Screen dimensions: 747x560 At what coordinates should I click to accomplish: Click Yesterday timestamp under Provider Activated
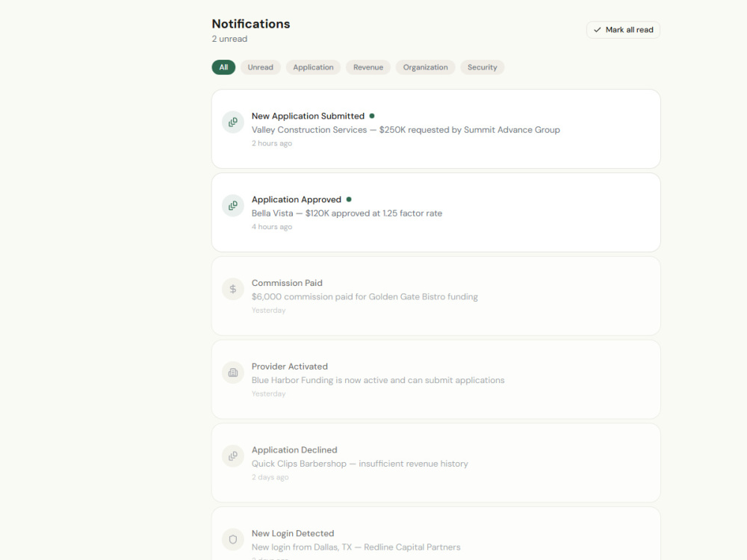point(269,393)
